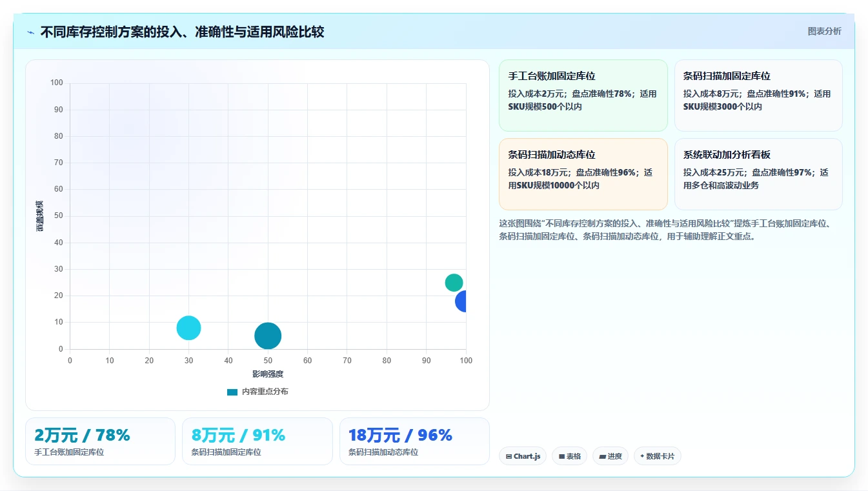Click the dark teal bubble at x=50
Screen dimensions: 868x491
click(268, 336)
